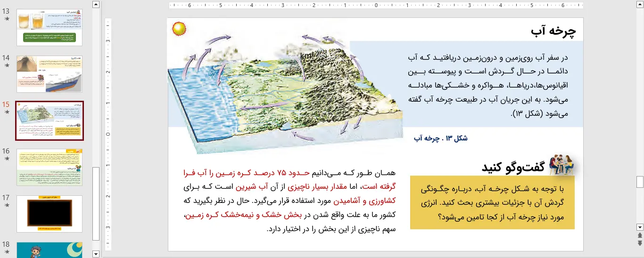Screen dimensions: 644x258
Task: Click the vertical ruler left of slide
Action: click(x=108, y=134)
